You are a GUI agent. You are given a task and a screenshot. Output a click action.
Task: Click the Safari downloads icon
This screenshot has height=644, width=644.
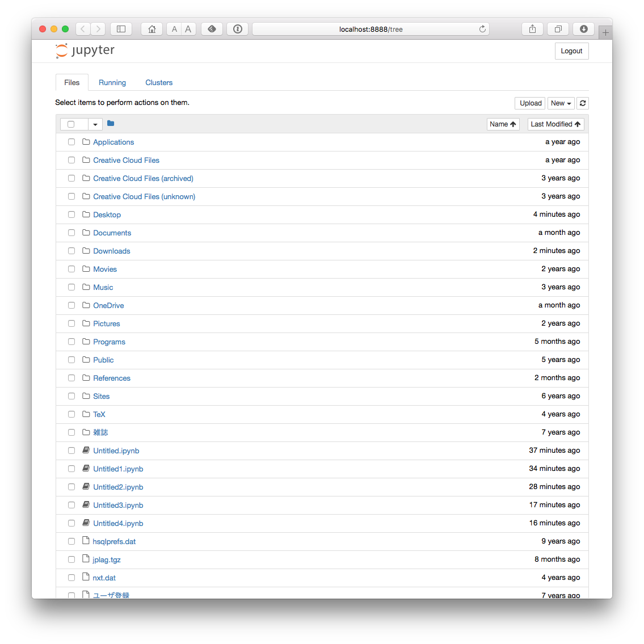click(x=583, y=28)
